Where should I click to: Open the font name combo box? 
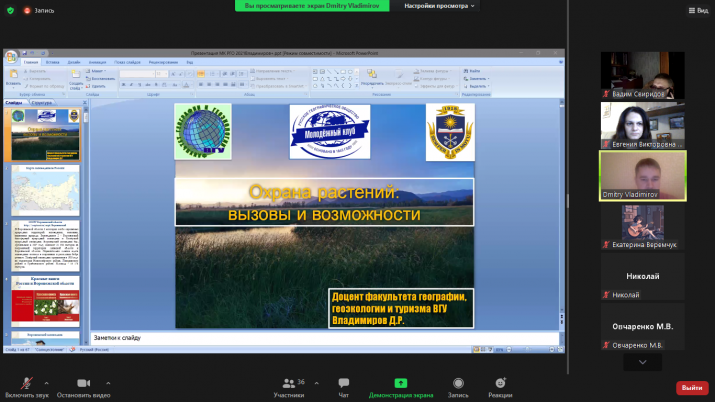137,74
